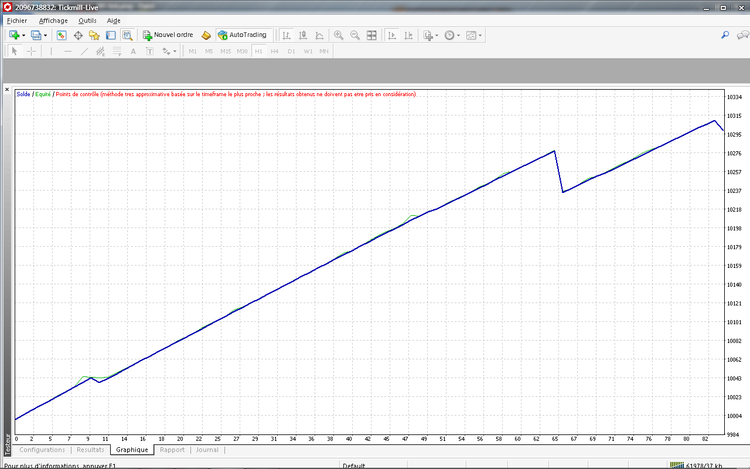Switch to the Journal tab

pos(207,450)
